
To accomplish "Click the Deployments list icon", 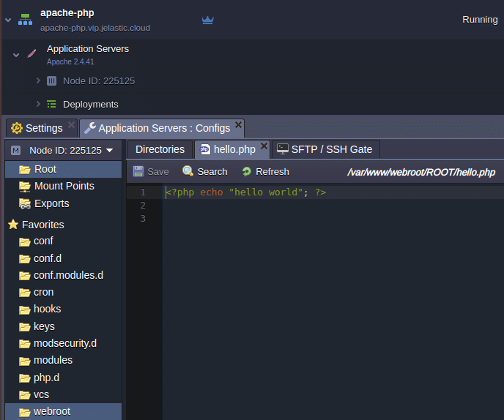I will (51, 104).
